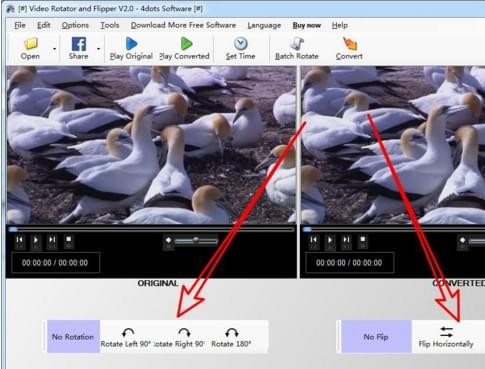Choose Rotate Left 90° option
The image size is (485, 369).
pyautogui.click(x=126, y=337)
